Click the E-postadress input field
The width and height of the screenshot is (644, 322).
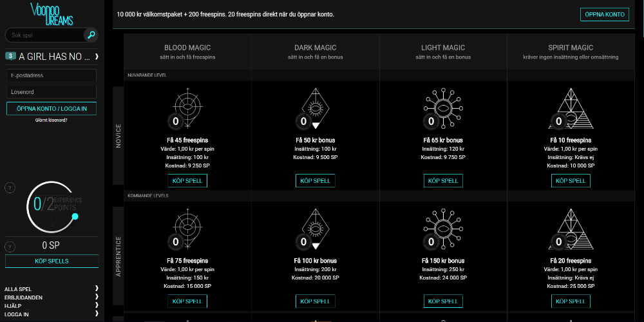(52, 75)
